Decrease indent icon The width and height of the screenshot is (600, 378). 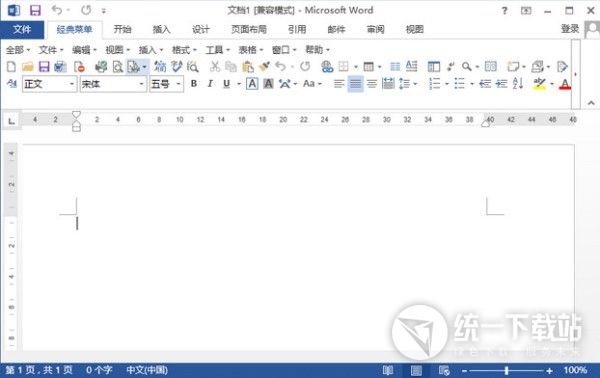click(485, 83)
